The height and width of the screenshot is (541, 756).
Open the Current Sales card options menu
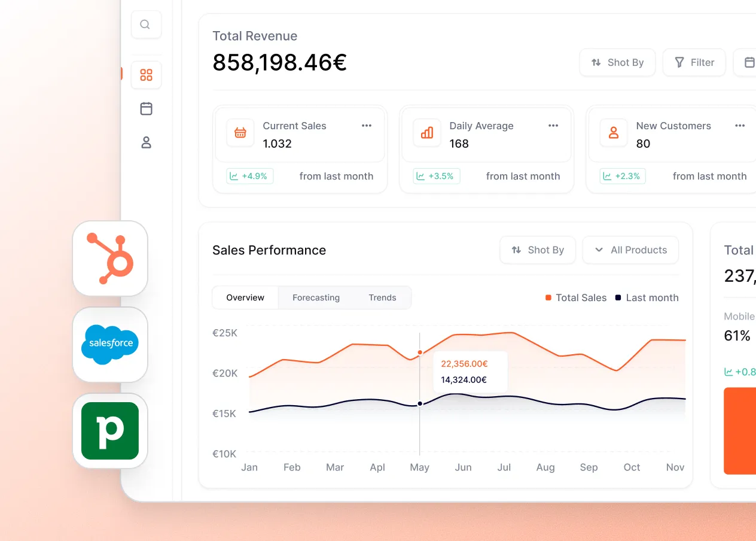tap(367, 126)
